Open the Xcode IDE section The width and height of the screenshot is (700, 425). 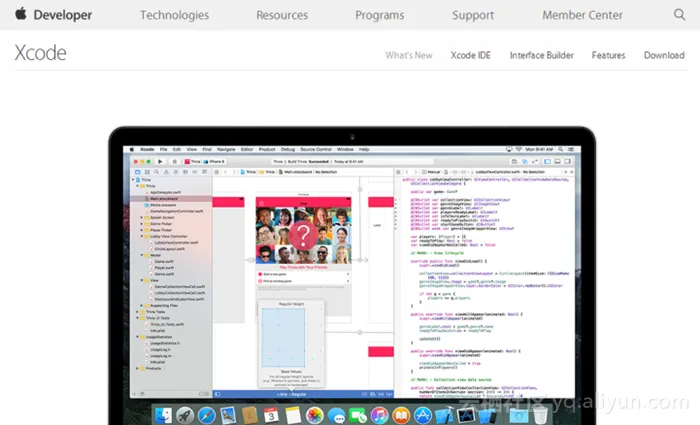(471, 55)
